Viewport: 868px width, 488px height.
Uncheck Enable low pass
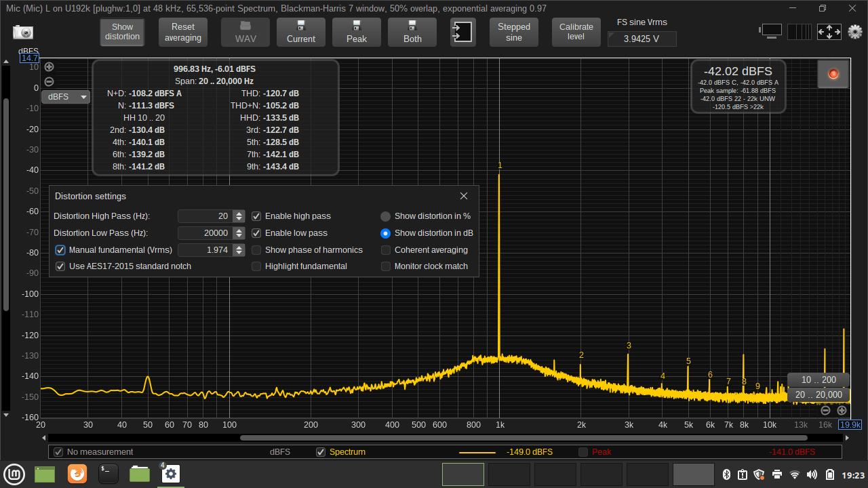(256, 233)
